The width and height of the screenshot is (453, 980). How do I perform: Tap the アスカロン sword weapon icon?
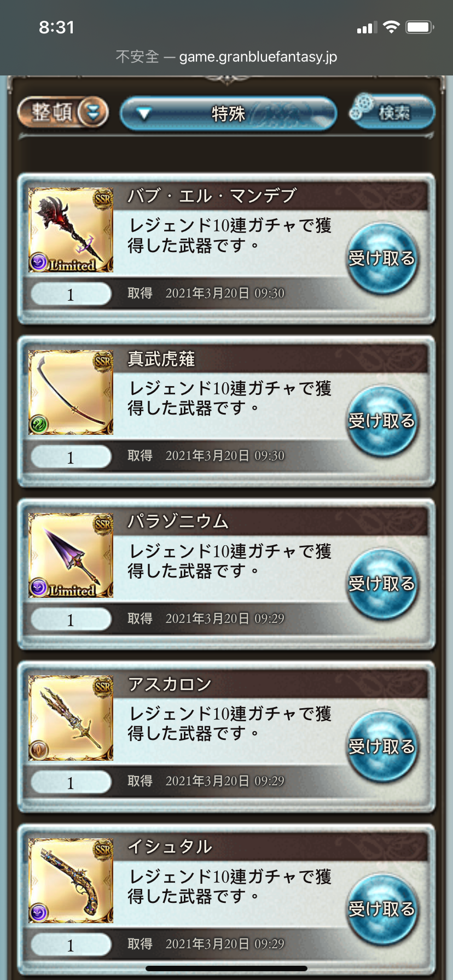[71, 718]
